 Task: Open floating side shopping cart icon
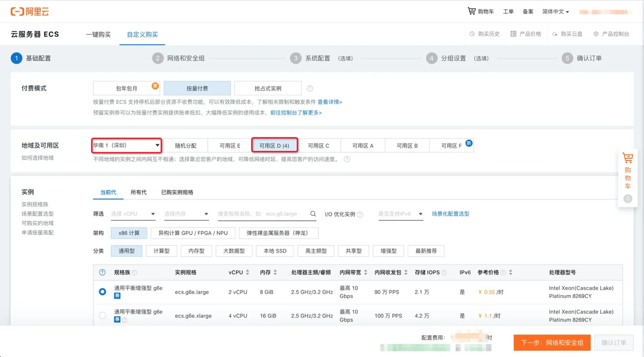pos(628,158)
